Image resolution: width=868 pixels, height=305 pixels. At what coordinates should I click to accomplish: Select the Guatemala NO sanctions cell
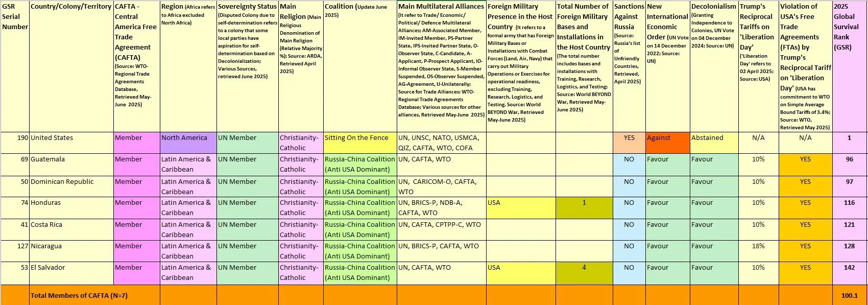click(x=629, y=165)
